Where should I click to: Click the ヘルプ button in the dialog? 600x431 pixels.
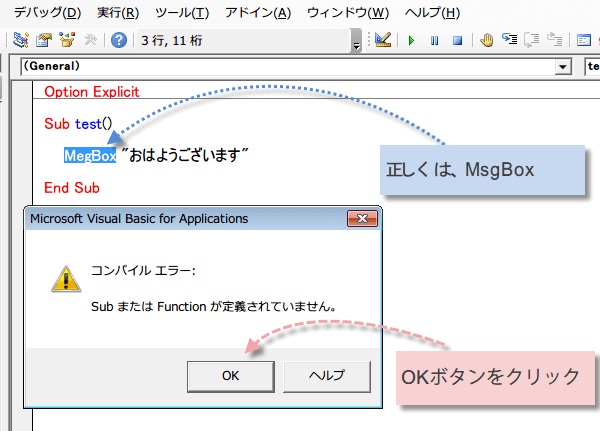click(x=327, y=376)
